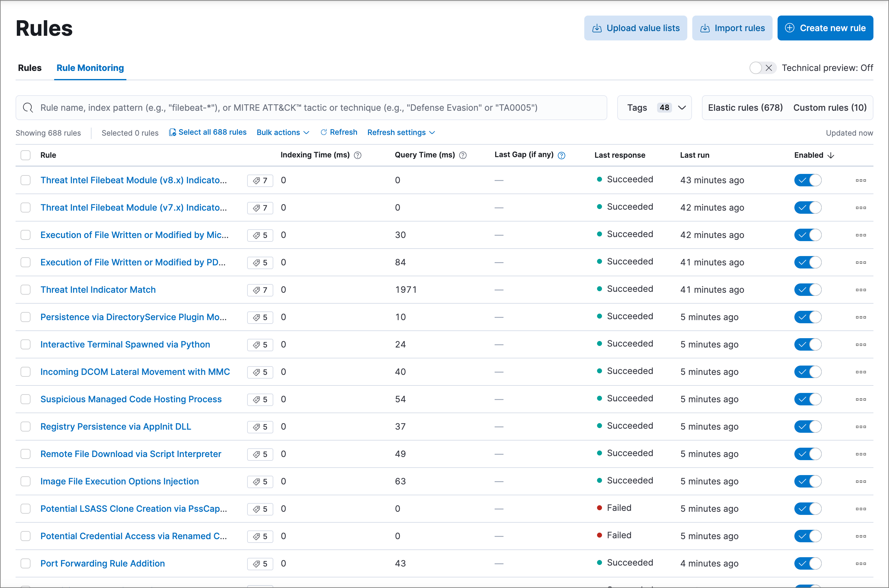The height and width of the screenshot is (588, 889).
Task: Click the Query Time help icon
Action: [463, 155]
